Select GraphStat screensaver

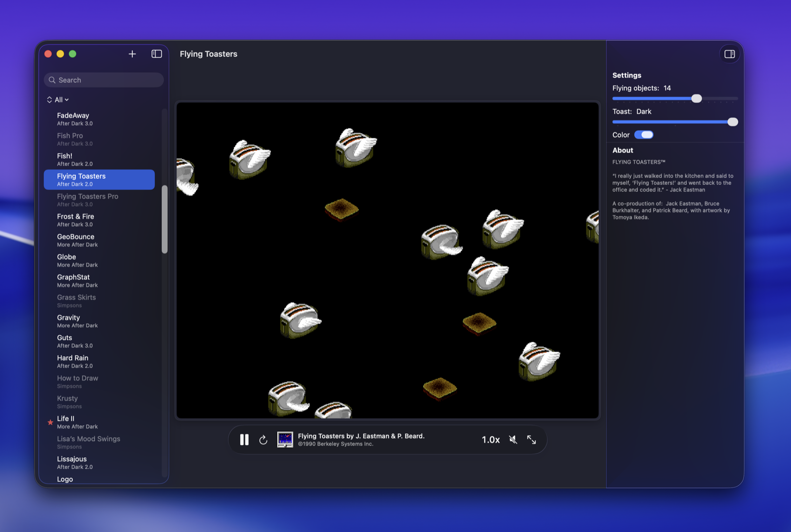coord(99,281)
